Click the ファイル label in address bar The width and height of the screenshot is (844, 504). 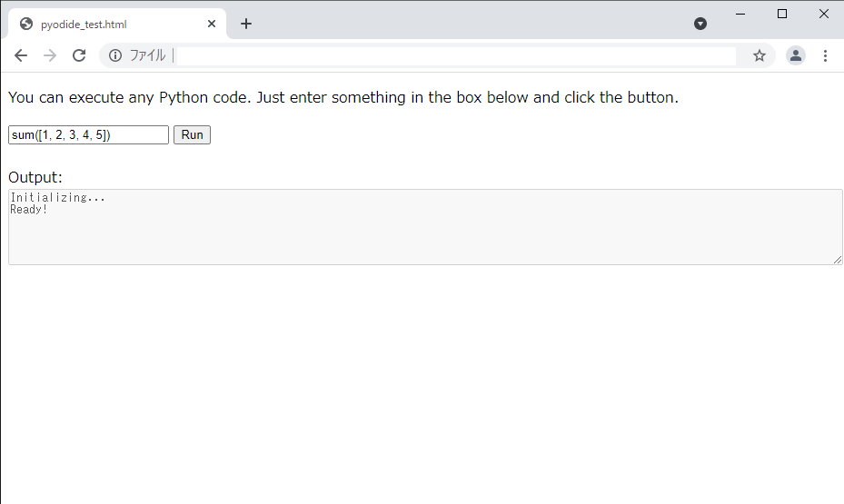147,55
